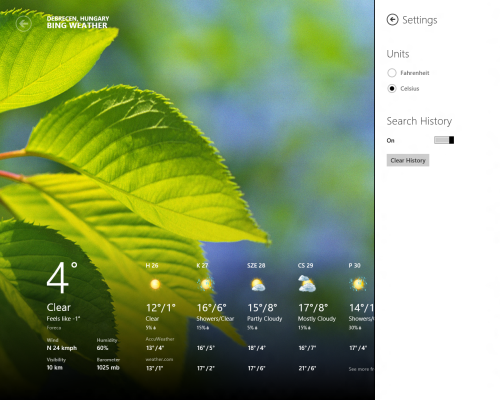Click the showers icon for K 27
Image resolution: width=500 pixels, height=400 pixels.
click(205, 284)
